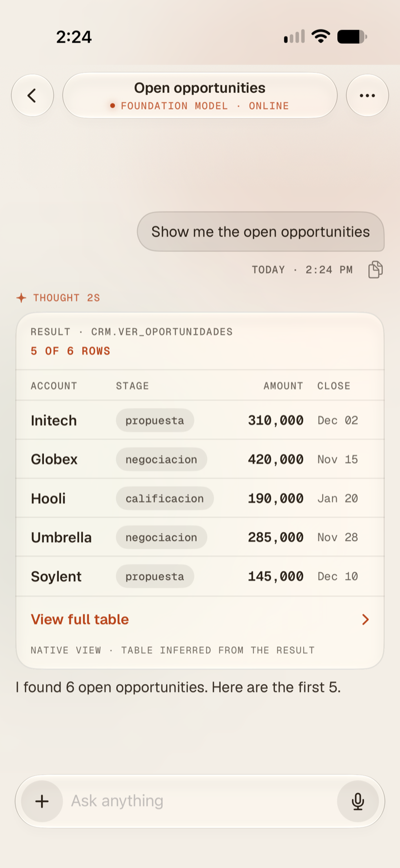The image size is (400, 868).
Task: Select the Globex account cell
Action: [x=54, y=459]
